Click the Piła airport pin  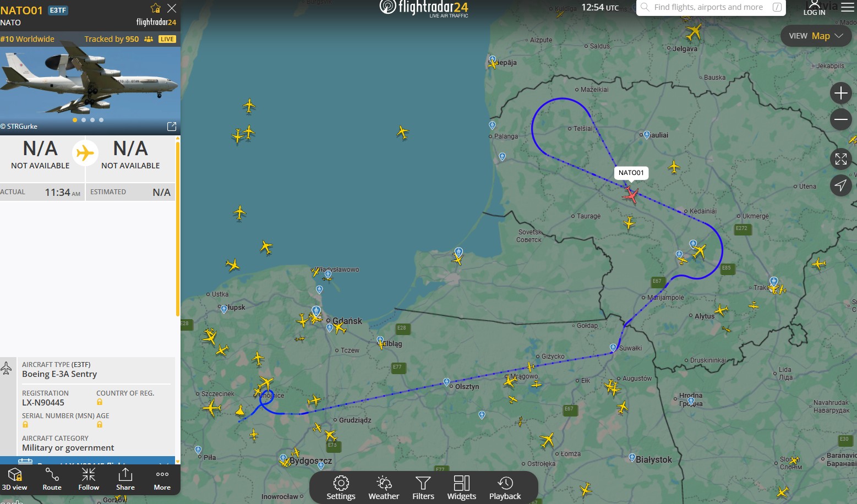click(x=198, y=450)
